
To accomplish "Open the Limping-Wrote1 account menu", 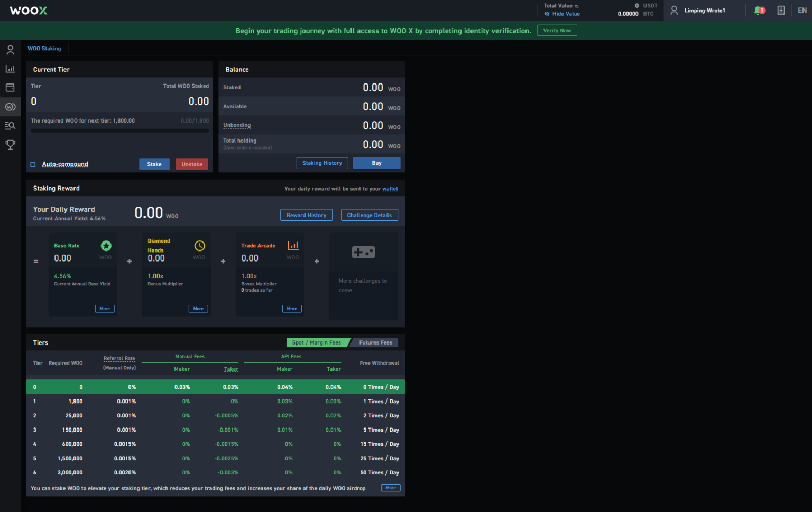I will pyautogui.click(x=698, y=11).
